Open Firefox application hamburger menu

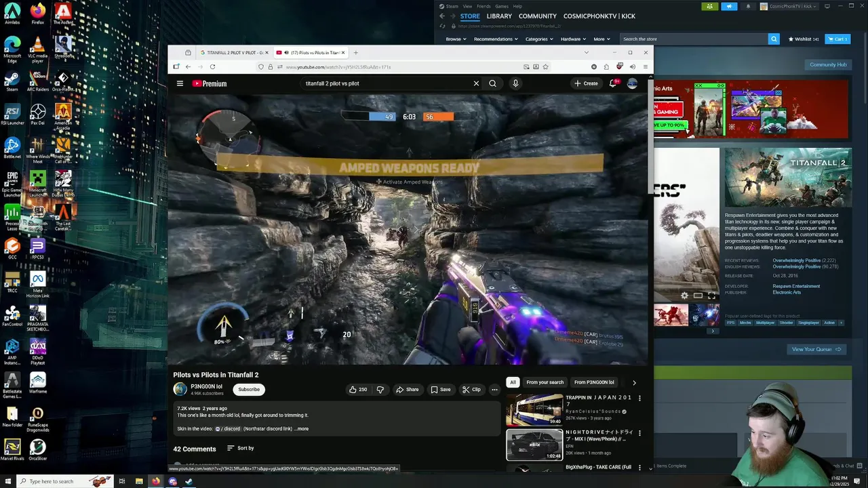click(x=646, y=66)
